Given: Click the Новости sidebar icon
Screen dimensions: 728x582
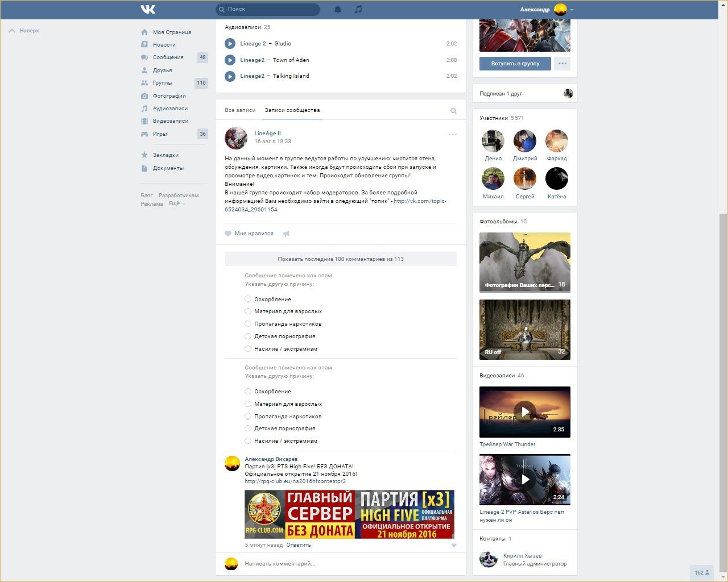Looking at the screenshot, I should click(144, 45).
